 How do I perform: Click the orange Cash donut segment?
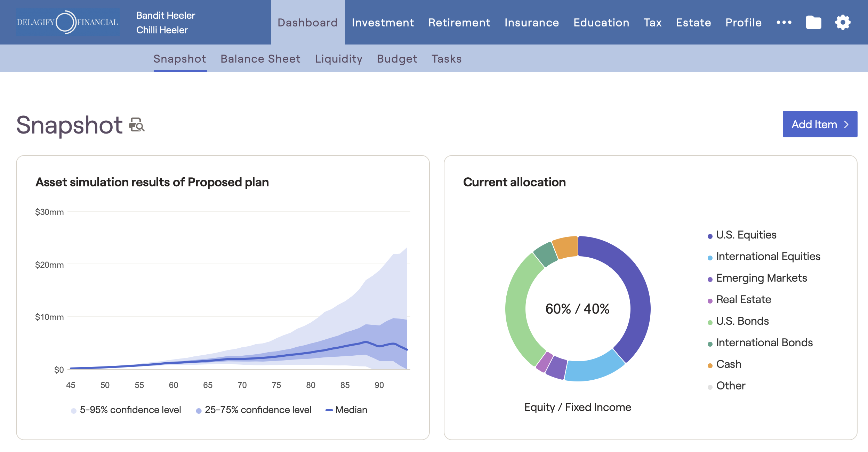[566, 247]
